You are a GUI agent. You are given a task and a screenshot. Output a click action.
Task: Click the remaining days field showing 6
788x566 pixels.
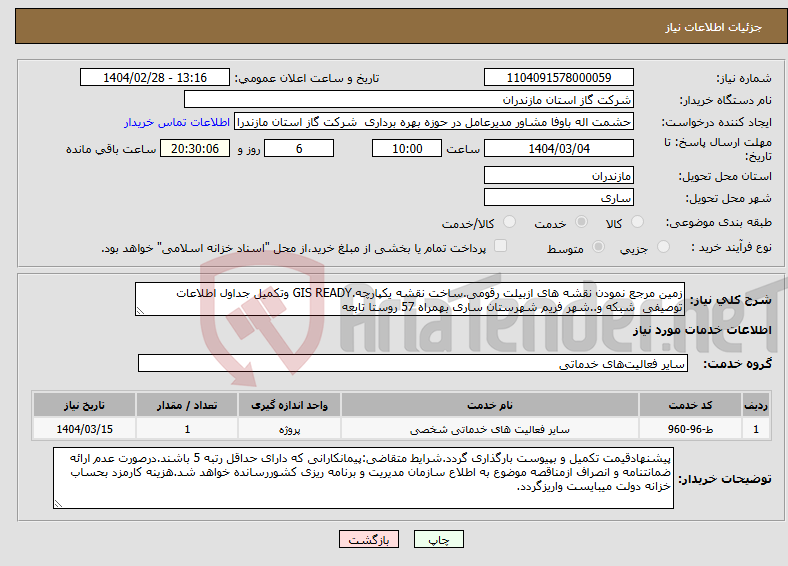point(299,148)
